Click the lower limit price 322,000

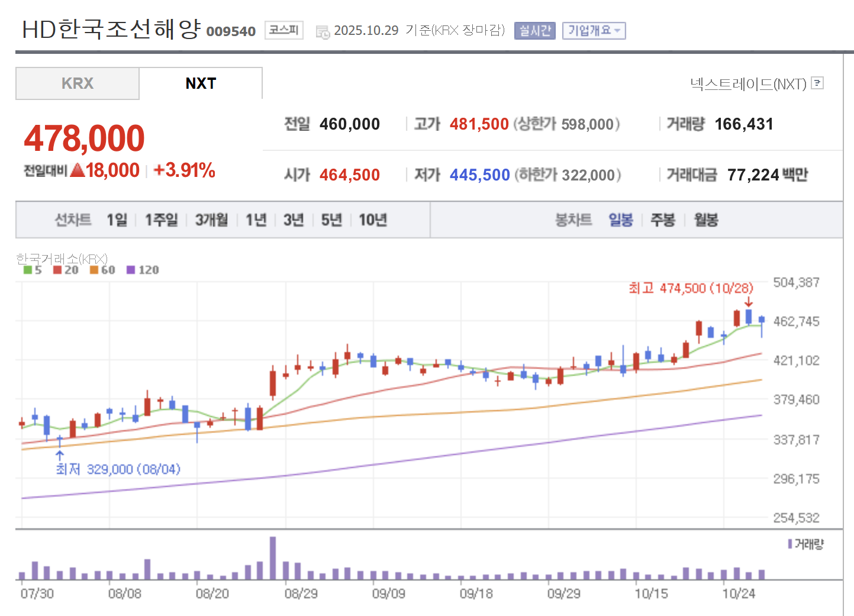tap(589, 175)
